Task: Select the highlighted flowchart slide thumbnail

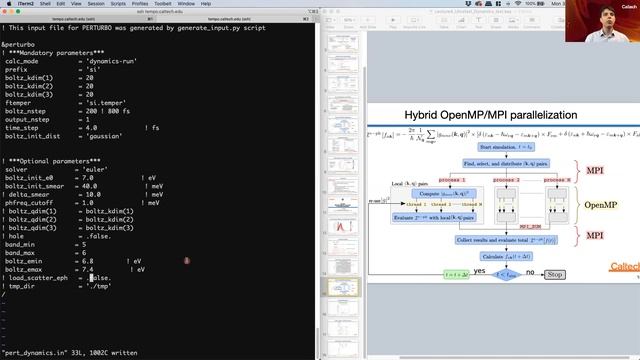Action: (x=343, y=287)
